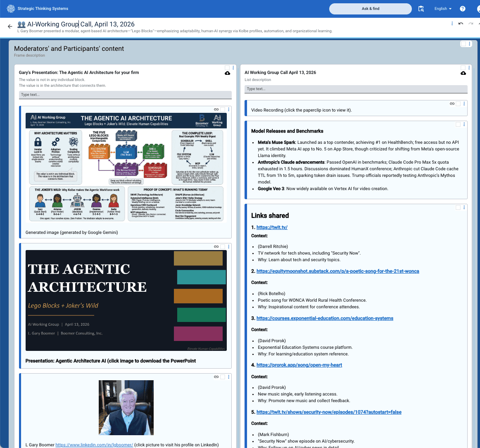Click Type text field in Gary's Presentation list
The height and width of the screenshot is (448, 480).
pos(125,95)
